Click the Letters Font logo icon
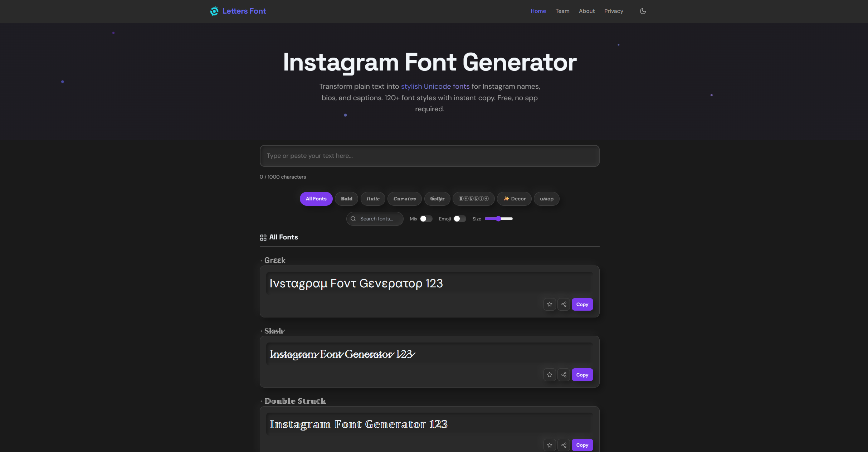Image resolution: width=868 pixels, height=452 pixels. [214, 11]
